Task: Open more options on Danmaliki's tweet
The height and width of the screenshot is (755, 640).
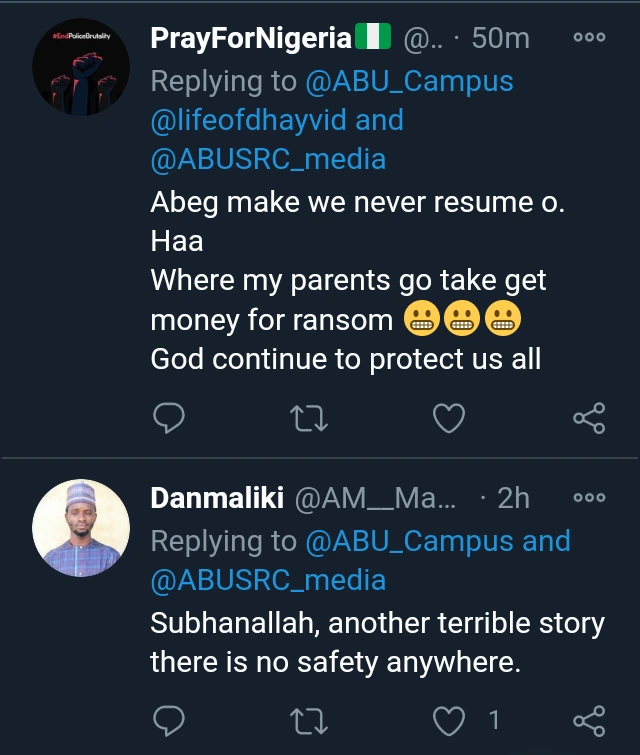Action: pos(589,497)
